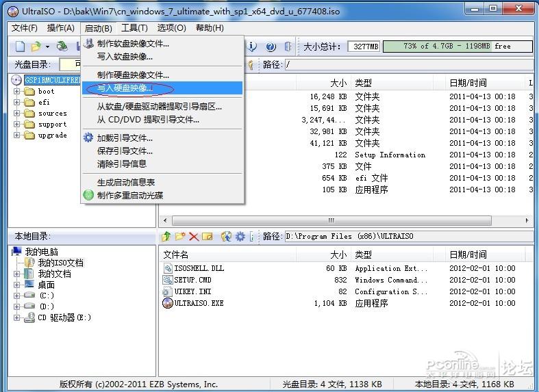The height and width of the screenshot is (392, 539).
Task: Open the 文件(F) menu
Action: tap(25, 28)
